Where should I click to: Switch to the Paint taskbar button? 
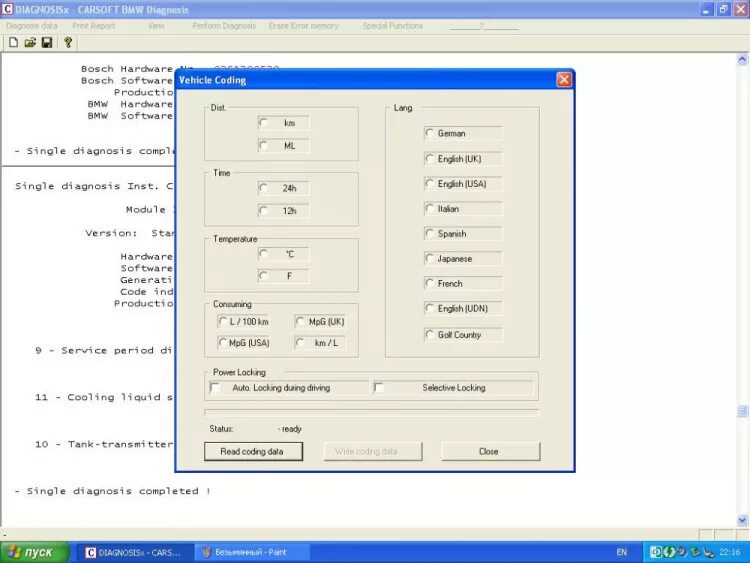[x=251, y=552]
